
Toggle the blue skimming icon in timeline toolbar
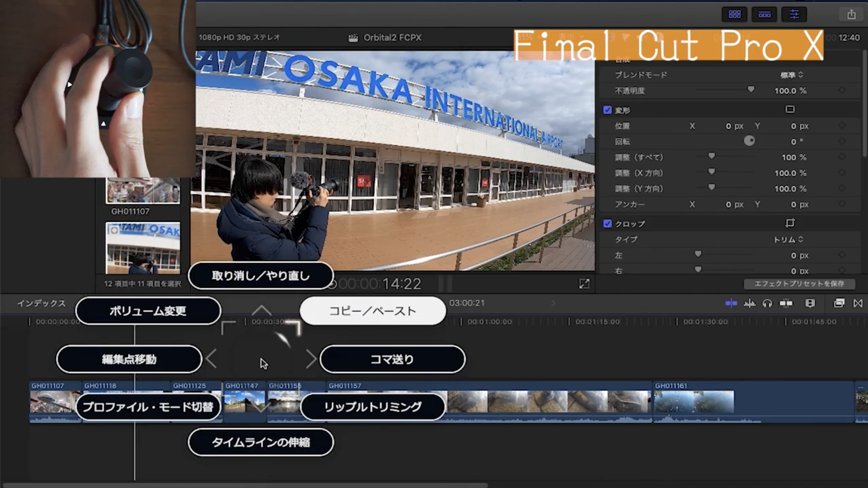coord(731,303)
